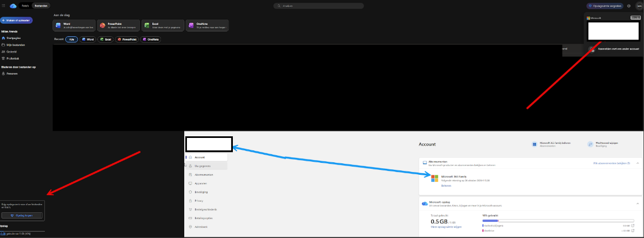Open the PowerPoint card under Aan de slag
The width and height of the screenshot is (644, 238).
118,25
